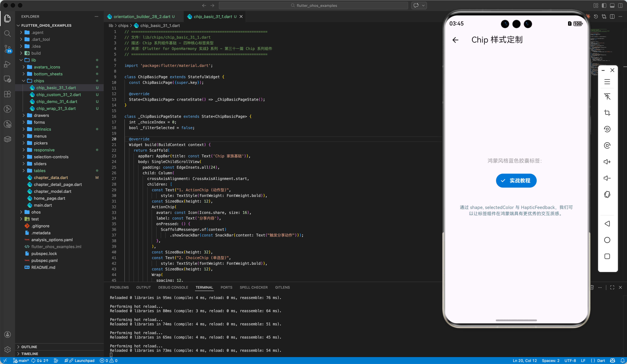Tap the phone back arrow icon
Viewport: 627px width, 364px height.
pyautogui.click(x=455, y=40)
